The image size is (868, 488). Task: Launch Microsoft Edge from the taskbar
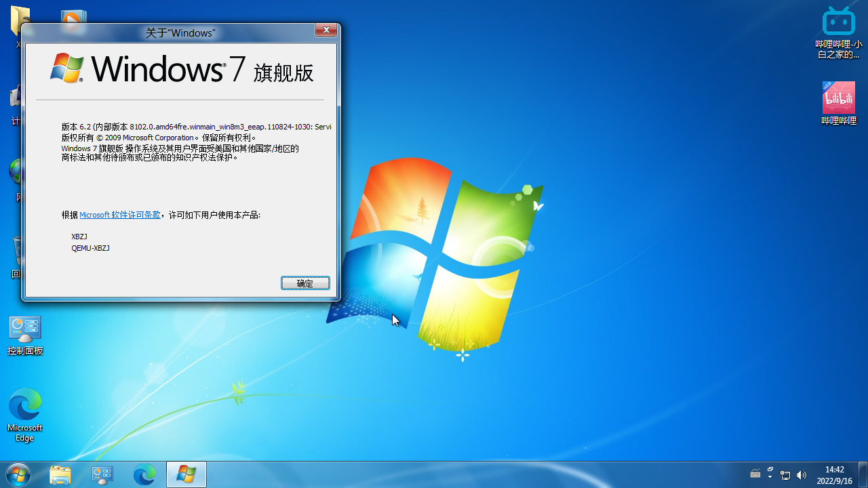tap(144, 474)
